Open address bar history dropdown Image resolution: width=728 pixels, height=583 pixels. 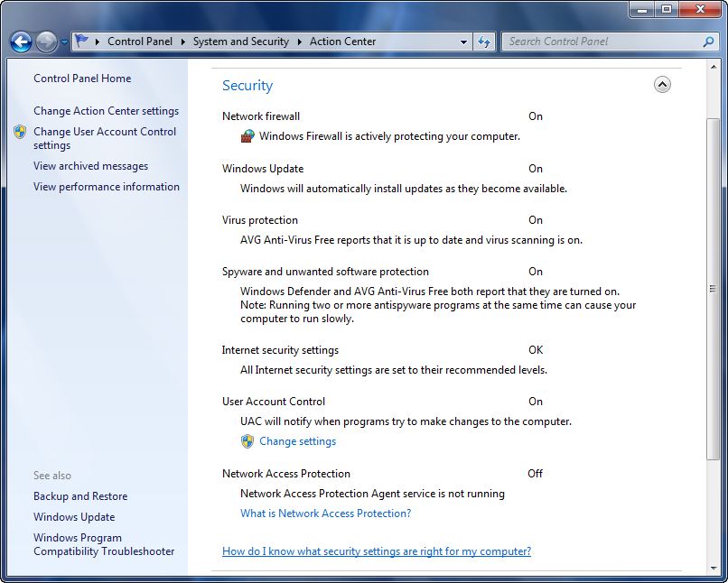[x=463, y=42]
